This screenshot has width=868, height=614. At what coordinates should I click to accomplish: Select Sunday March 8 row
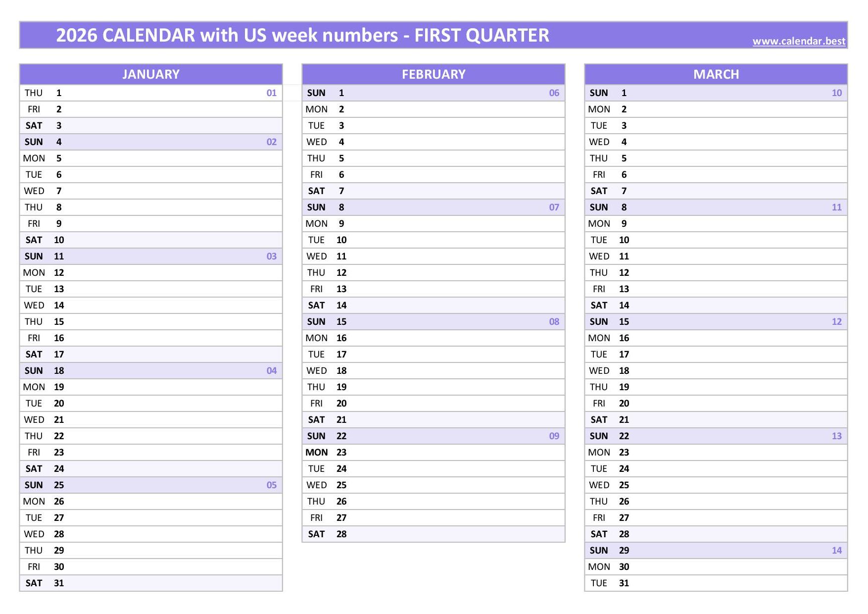[x=716, y=207]
